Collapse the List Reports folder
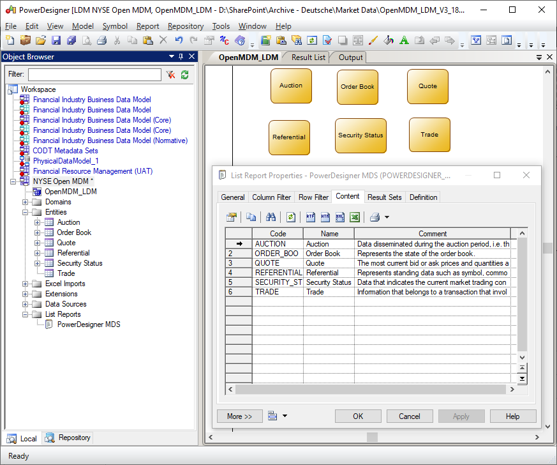 [25, 314]
